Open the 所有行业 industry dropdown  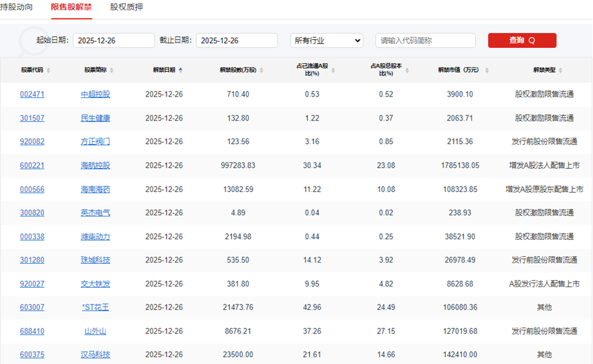point(327,40)
